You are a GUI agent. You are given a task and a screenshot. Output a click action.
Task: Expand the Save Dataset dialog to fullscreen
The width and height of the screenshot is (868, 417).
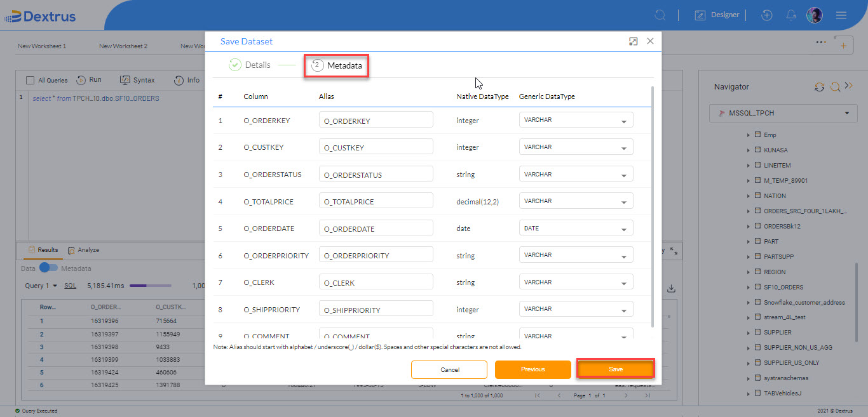point(633,41)
